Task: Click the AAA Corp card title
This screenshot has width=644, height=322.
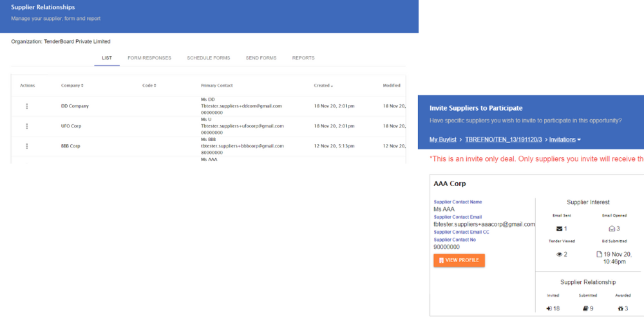Action: point(450,184)
